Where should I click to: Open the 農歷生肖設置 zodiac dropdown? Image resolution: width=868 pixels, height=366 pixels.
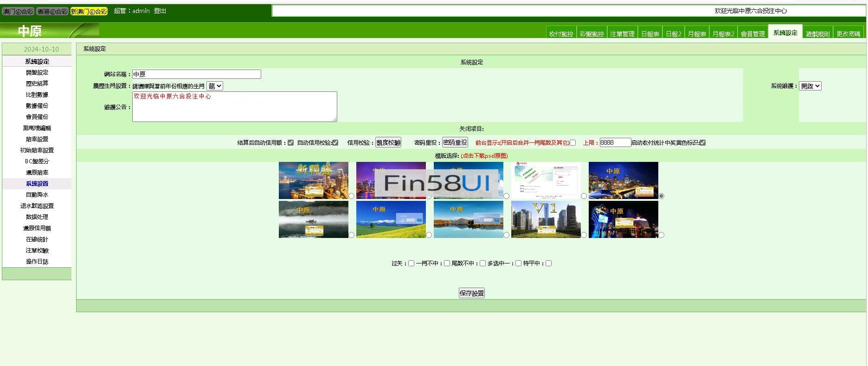pyautogui.click(x=214, y=86)
